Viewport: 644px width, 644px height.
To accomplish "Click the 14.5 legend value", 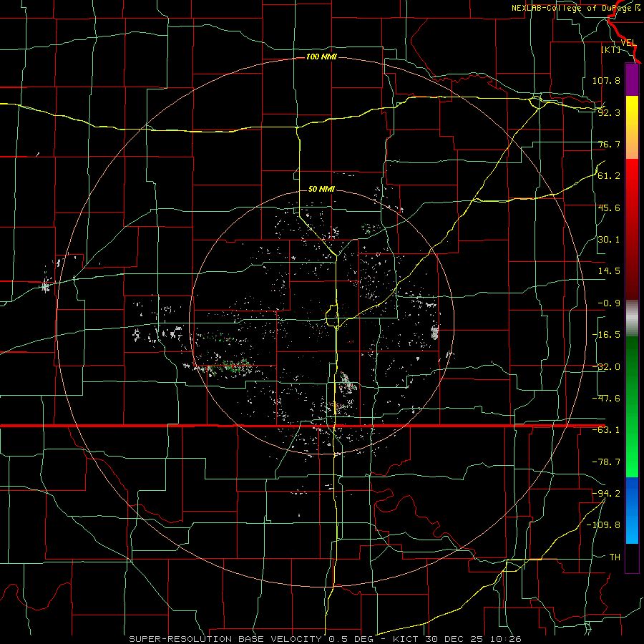I will click(609, 271).
